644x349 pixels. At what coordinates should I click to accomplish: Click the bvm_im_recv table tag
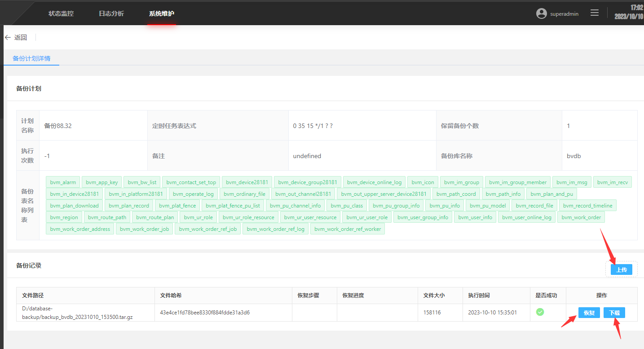click(613, 182)
